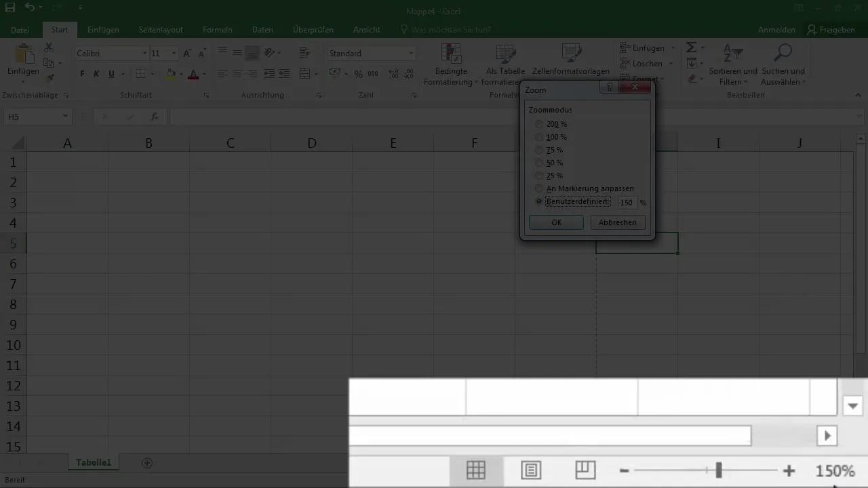
Task: Open the name box H5 dropdown arrow
Action: coord(65,117)
